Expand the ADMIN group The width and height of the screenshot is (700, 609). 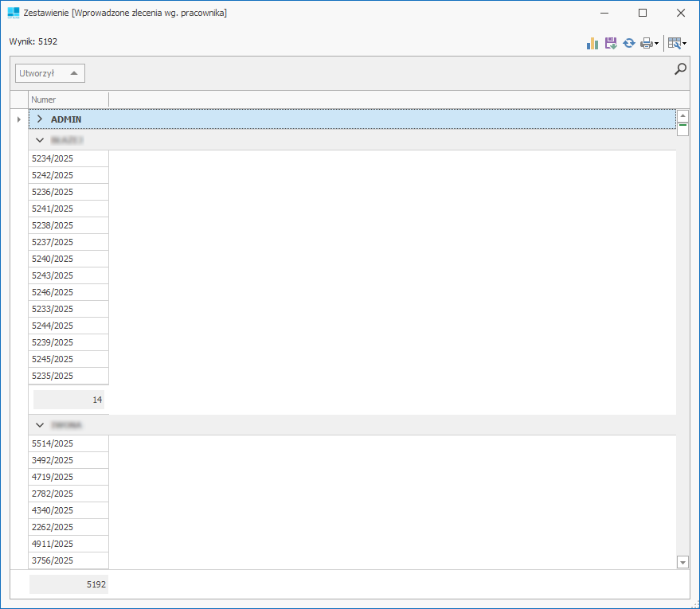click(40, 119)
